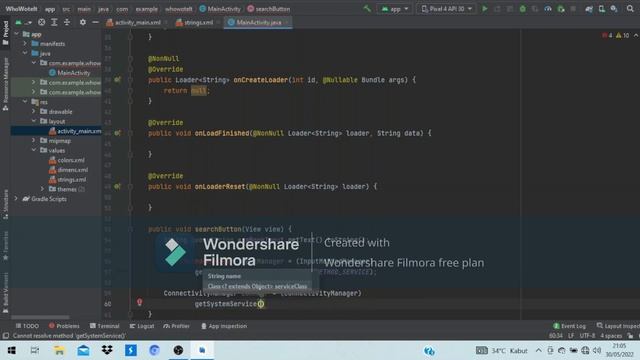Open the Logcat tool window
This screenshot has height=360, width=640.
point(142,326)
